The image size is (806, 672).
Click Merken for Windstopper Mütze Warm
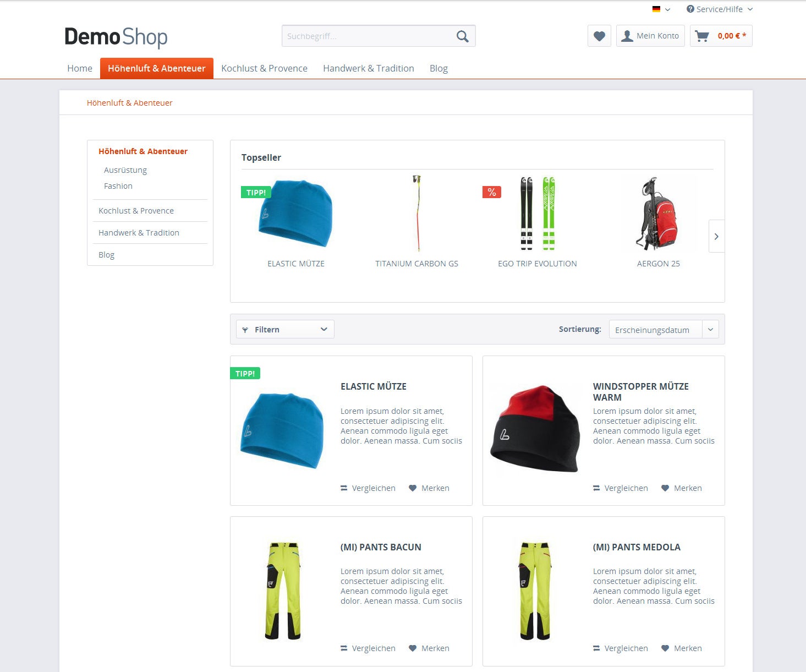682,488
